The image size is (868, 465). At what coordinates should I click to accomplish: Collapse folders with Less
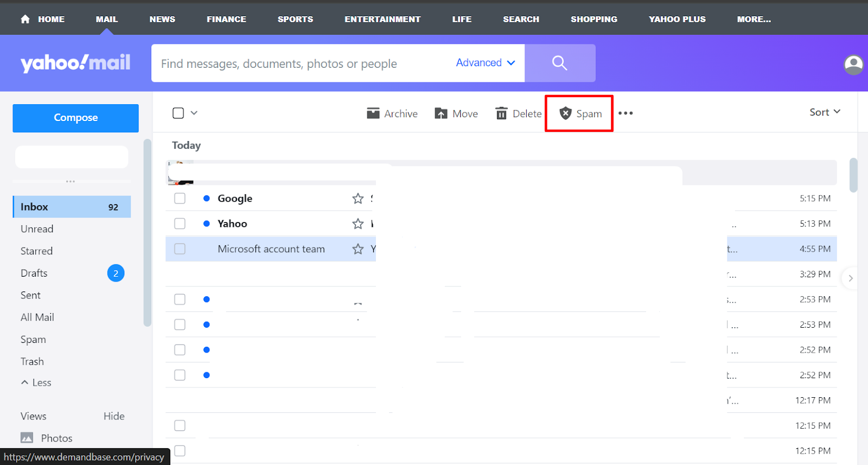click(36, 383)
